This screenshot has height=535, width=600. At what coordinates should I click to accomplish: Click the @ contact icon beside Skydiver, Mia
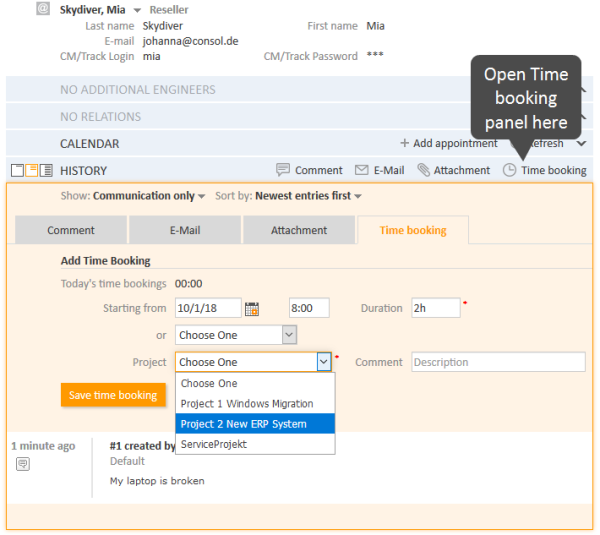tap(43, 8)
